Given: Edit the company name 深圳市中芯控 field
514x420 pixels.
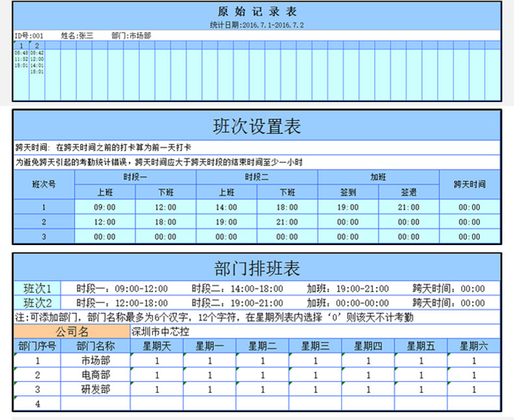Looking at the screenshot, I should tap(159, 332).
